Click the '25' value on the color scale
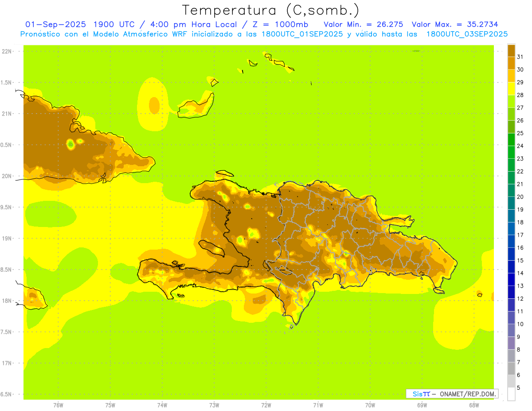Image resolution: width=532 pixels, height=411 pixels. (x=520, y=133)
